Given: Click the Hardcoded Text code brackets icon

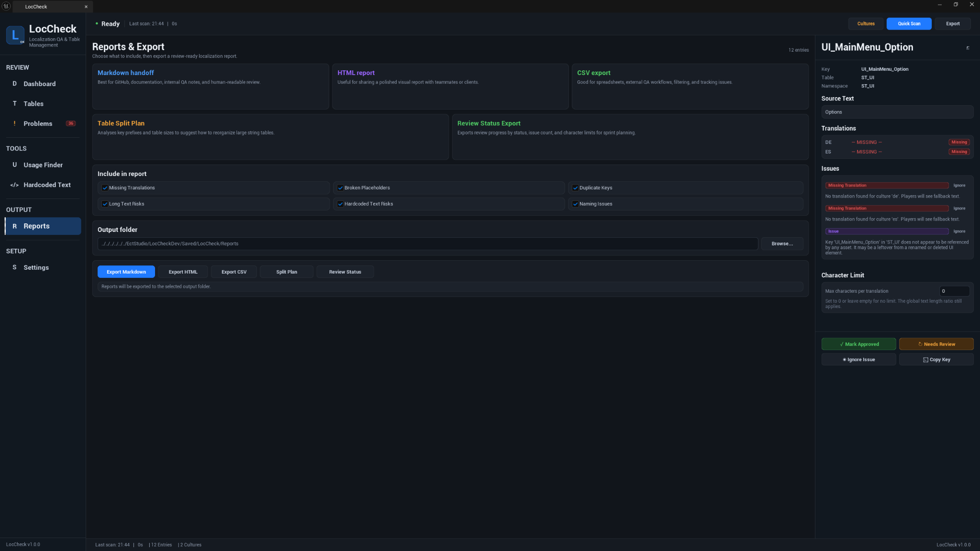Looking at the screenshot, I should tap(14, 185).
